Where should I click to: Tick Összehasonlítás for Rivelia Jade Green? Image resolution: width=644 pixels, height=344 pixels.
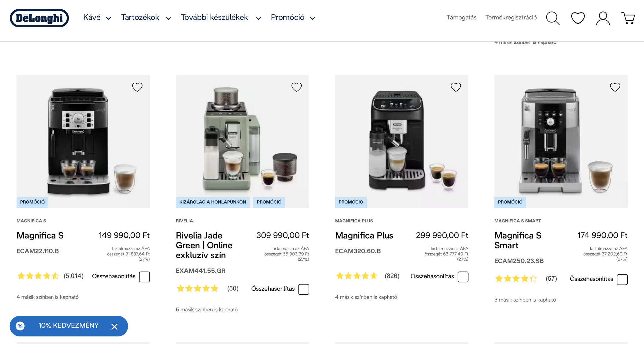[x=304, y=289]
